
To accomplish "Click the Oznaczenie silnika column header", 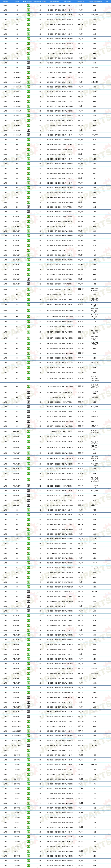I will click(x=95, y=2).
